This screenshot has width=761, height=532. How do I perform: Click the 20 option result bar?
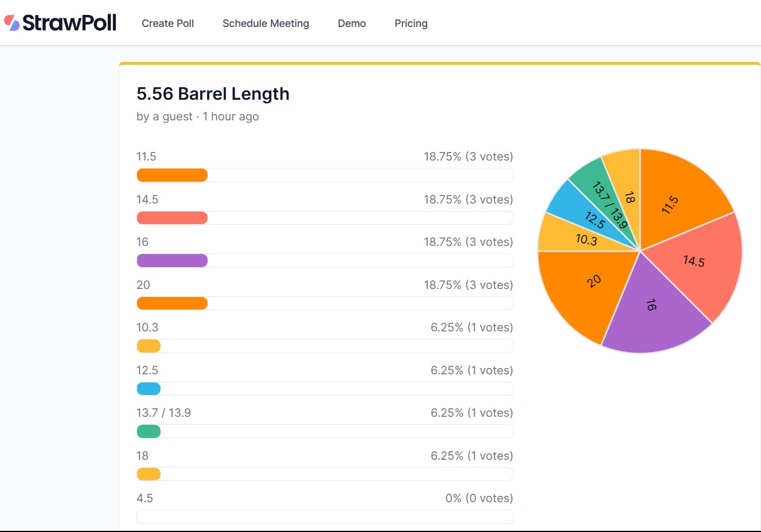pyautogui.click(x=325, y=303)
